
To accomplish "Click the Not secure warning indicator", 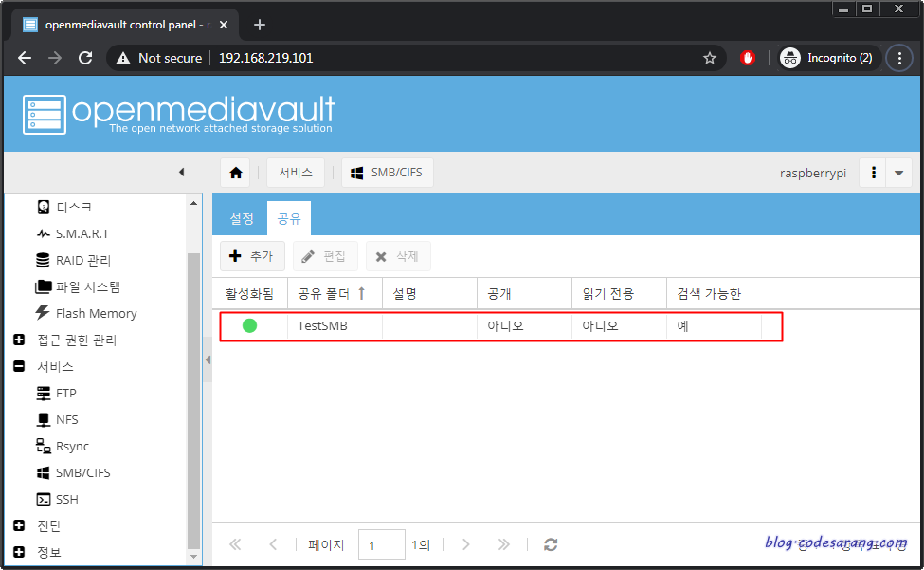I will [x=159, y=58].
